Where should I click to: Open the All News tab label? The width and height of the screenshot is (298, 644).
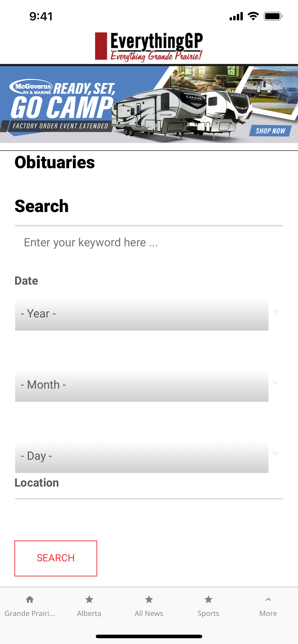click(149, 613)
